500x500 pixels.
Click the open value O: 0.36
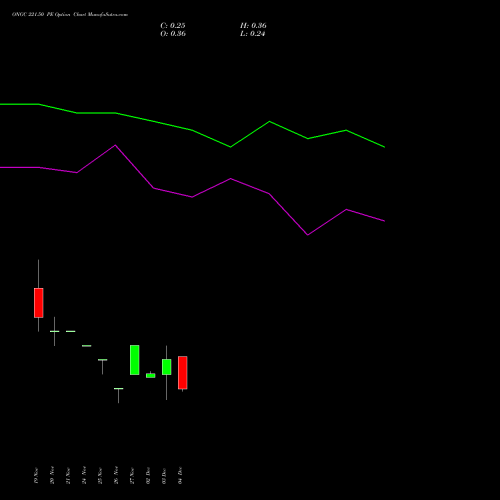(x=173, y=34)
